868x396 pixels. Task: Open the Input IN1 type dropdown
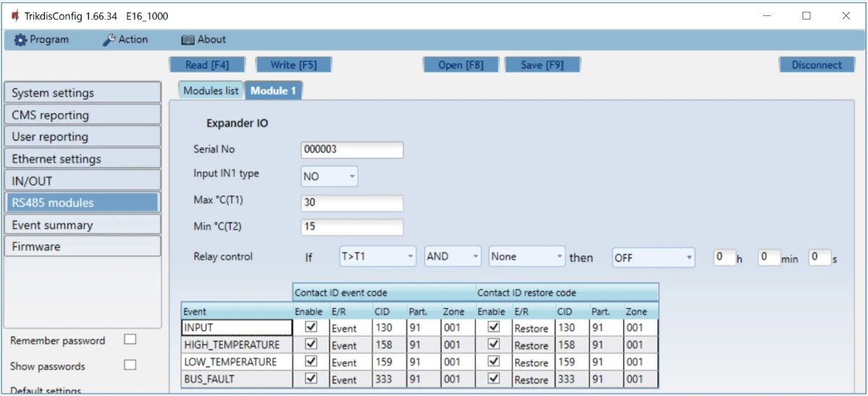click(x=329, y=175)
